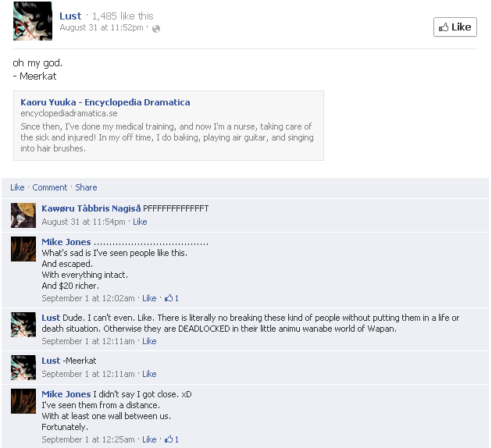This screenshot has height=448, width=492.
Task: Open Kawøru Tàbbris Nagiså's avatar
Action: pyautogui.click(x=23, y=215)
